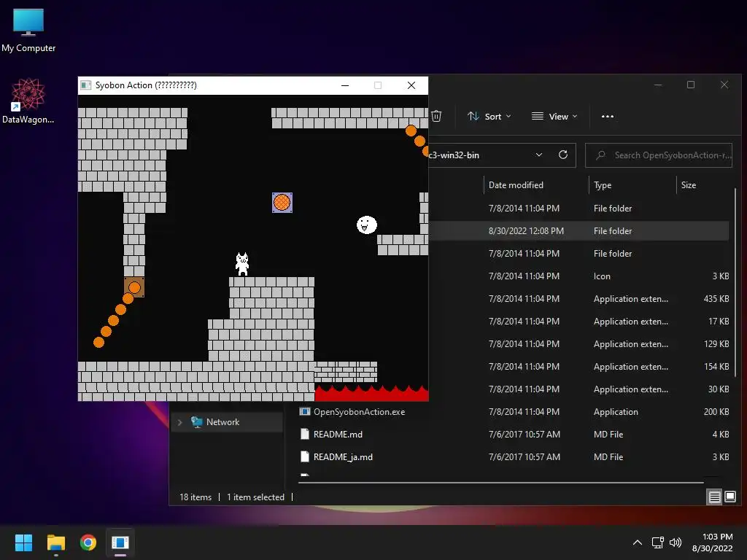The height and width of the screenshot is (560, 747).
Task: Open the Sort menu in File Explorer
Action: 489,116
